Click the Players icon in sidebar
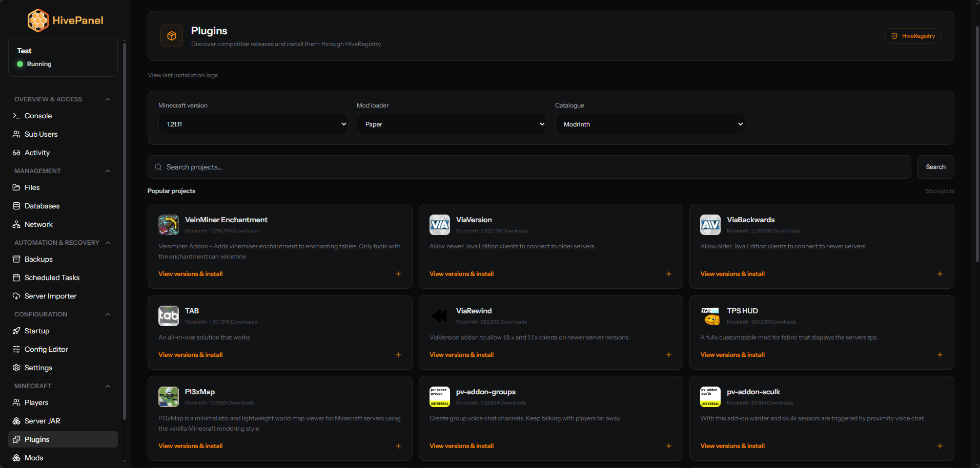The height and width of the screenshot is (468, 980). click(x=16, y=402)
